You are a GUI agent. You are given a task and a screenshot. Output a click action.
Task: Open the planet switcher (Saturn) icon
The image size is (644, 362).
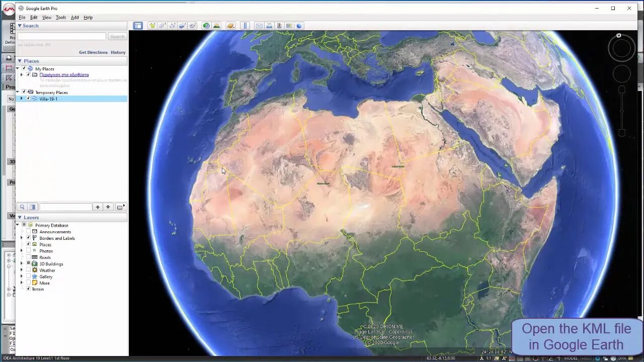coord(230,26)
